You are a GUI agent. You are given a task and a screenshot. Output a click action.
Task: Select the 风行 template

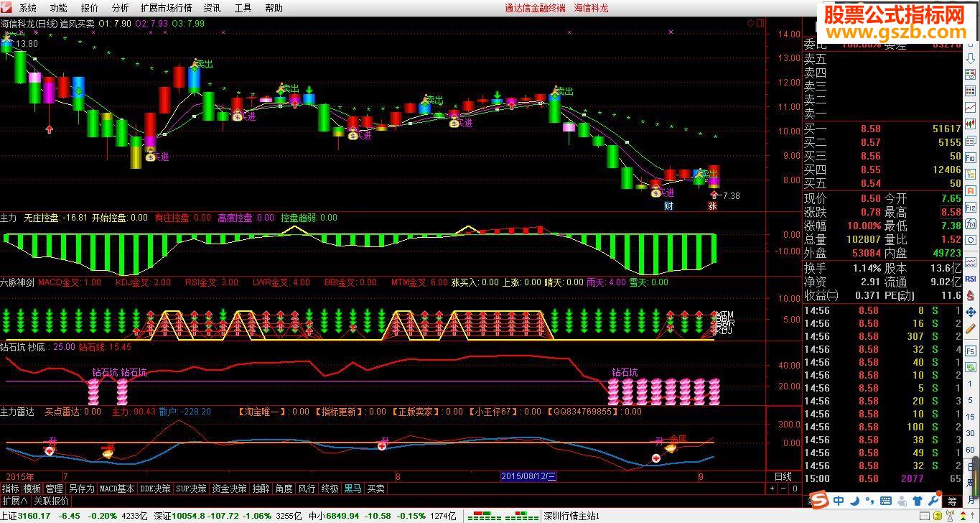pos(307,489)
